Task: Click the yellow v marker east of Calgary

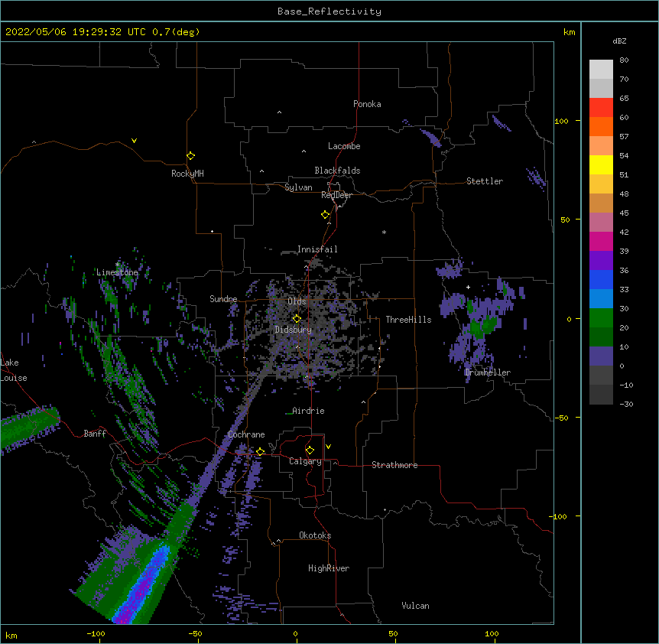Action: tap(328, 447)
